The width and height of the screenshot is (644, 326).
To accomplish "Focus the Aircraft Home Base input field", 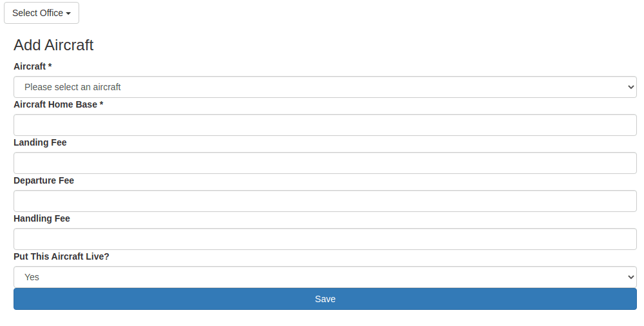I will pyautogui.click(x=325, y=125).
